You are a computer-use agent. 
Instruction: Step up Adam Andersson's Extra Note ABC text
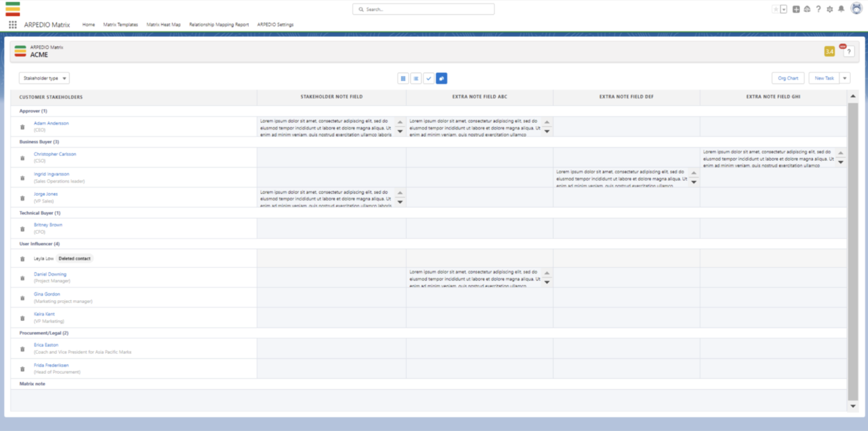[x=547, y=122]
